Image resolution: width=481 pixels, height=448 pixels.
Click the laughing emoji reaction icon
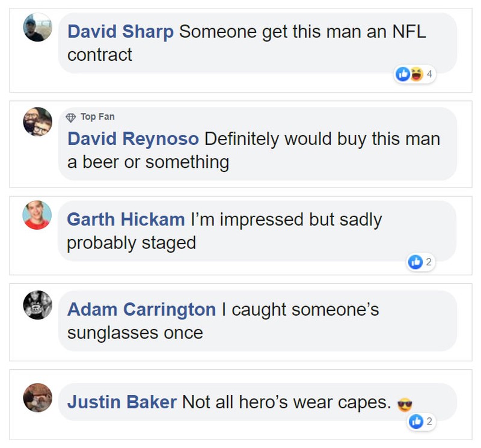pyautogui.click(x=416, y=75)
